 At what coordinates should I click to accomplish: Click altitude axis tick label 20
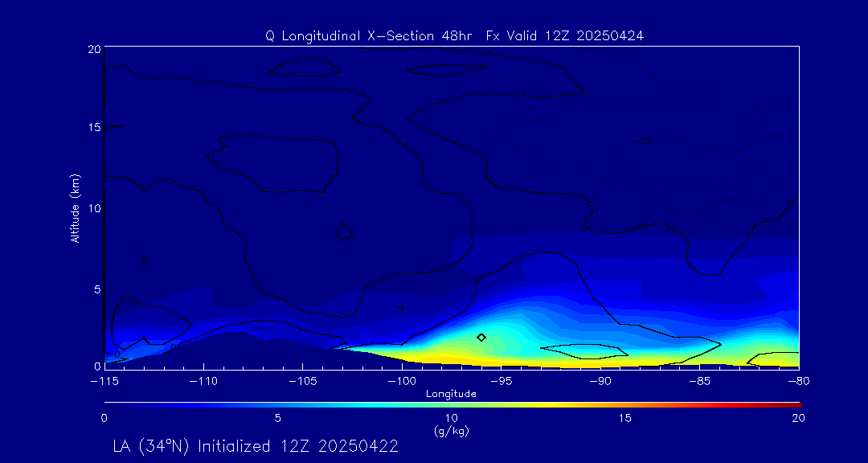pos(95,48)
